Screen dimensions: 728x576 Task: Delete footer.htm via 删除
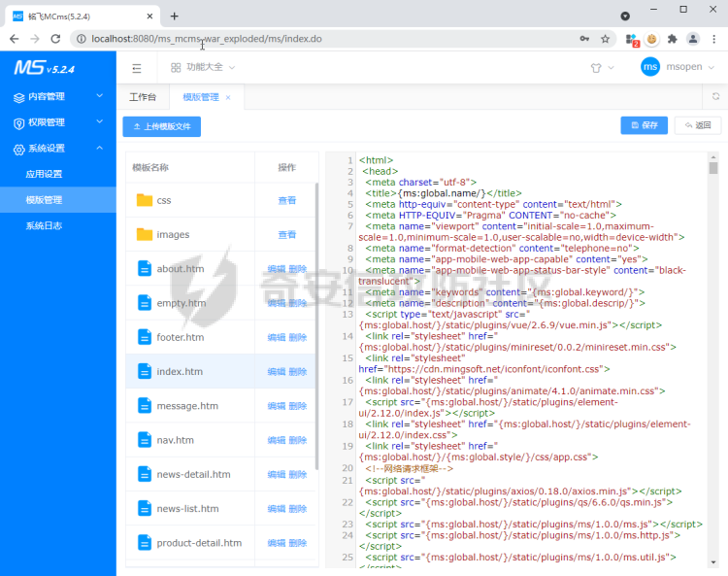tap(298, 338)
